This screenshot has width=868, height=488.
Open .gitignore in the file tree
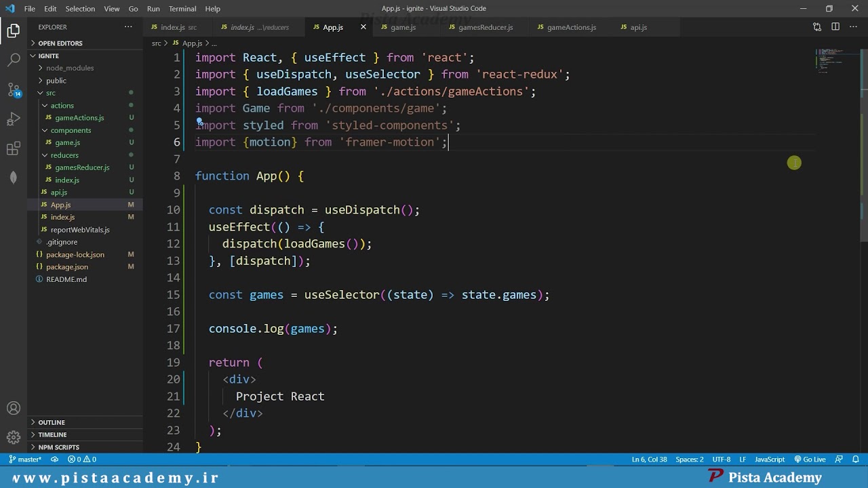click(62, 242)
